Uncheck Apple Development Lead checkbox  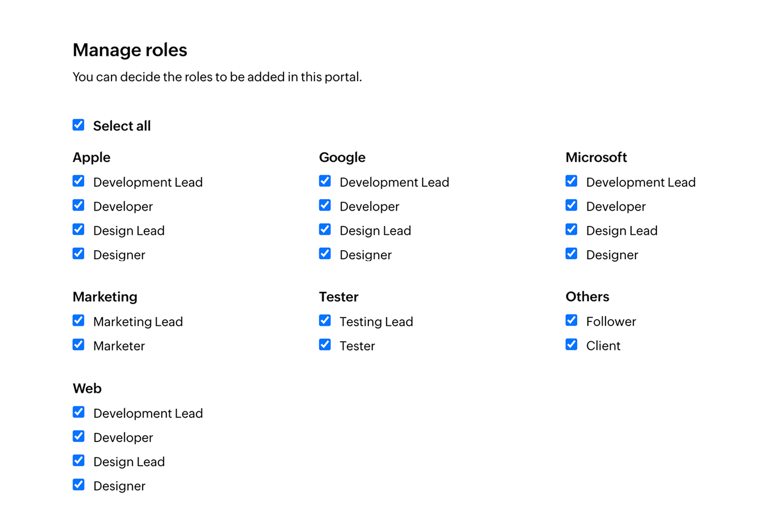point(79,181)
